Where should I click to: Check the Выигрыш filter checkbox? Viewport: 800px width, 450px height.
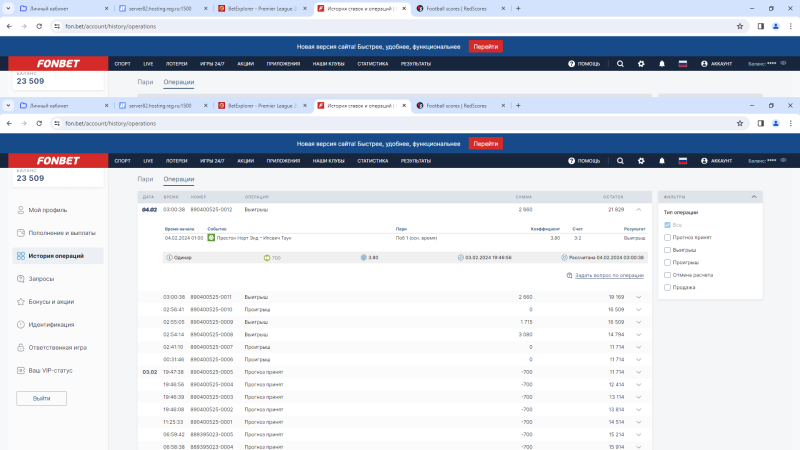point(668,250)
